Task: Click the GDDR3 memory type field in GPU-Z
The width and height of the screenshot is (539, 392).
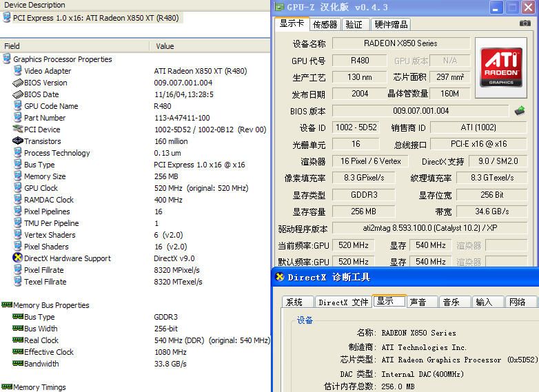Action: (364, 195)
